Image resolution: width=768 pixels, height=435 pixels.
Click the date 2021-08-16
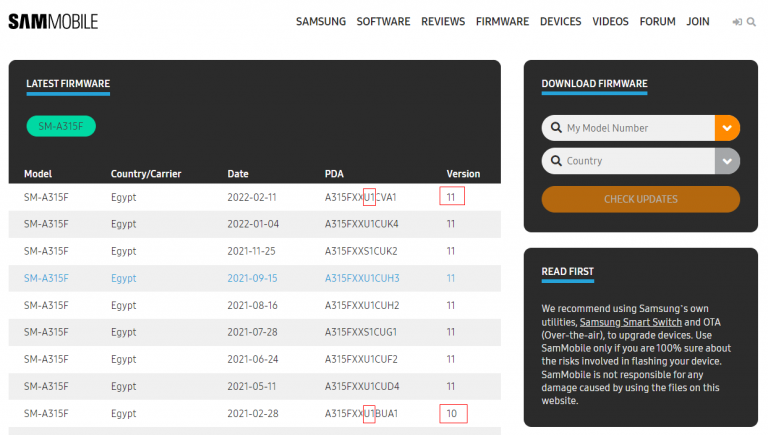pos(252,306)
